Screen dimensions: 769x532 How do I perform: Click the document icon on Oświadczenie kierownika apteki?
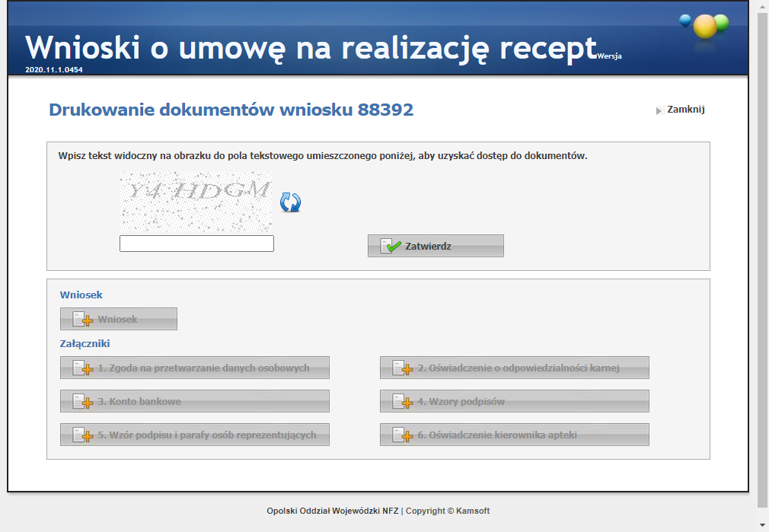(x=402, y=435)
